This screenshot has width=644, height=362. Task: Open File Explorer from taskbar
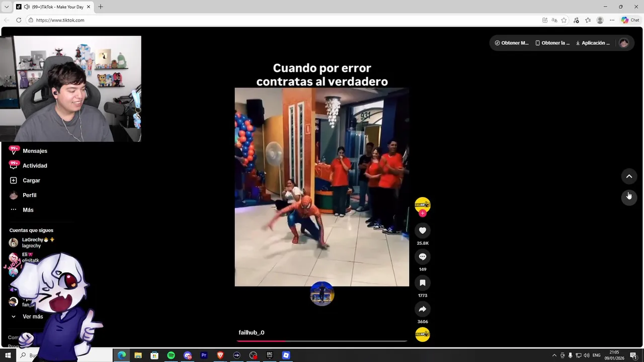tap(138, 355)
